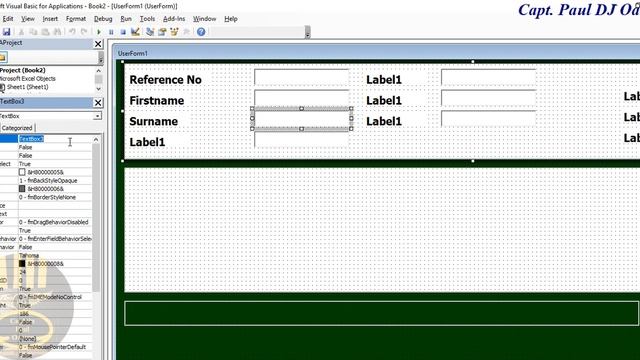
Task: Open the Format menu
Action: (76, 19)
